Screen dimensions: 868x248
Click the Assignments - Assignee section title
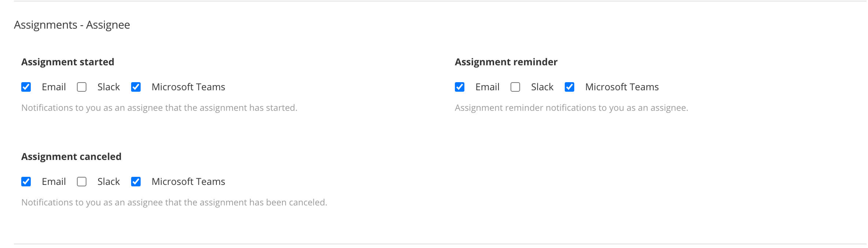[x=72, y=25]
